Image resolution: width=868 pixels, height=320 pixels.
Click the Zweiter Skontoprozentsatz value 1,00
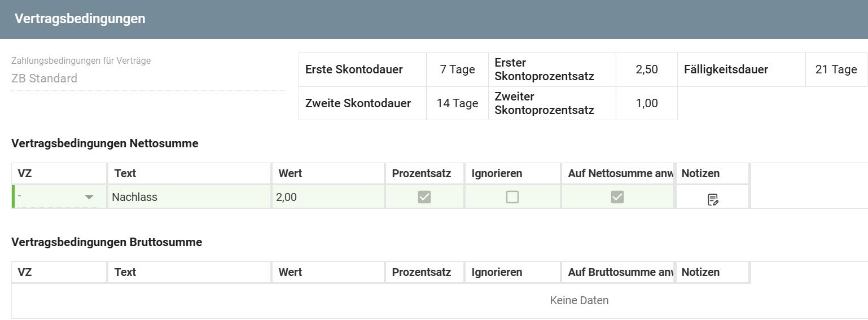[x=646, y=103]
